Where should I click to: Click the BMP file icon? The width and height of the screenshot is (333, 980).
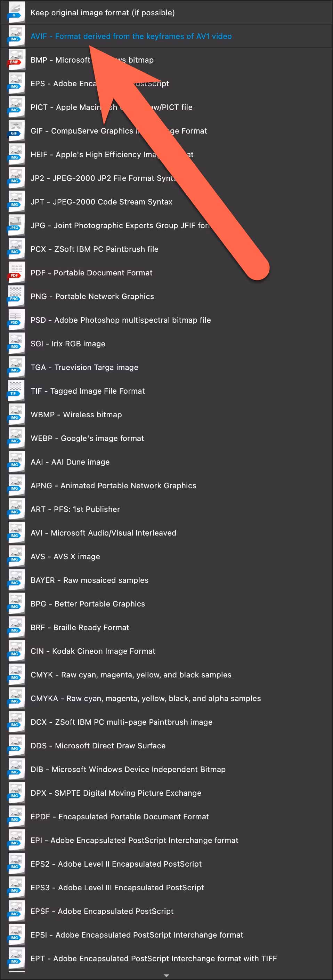(x=16, y=60)
